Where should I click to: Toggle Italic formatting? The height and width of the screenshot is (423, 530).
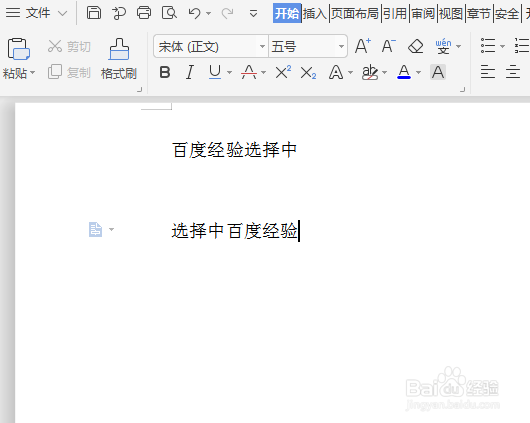tap(190, 72)
